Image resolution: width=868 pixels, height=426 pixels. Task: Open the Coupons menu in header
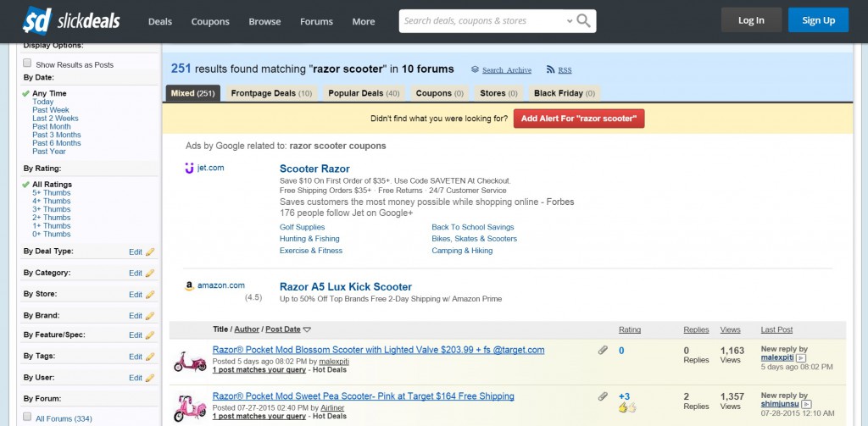tap(210, 21)
